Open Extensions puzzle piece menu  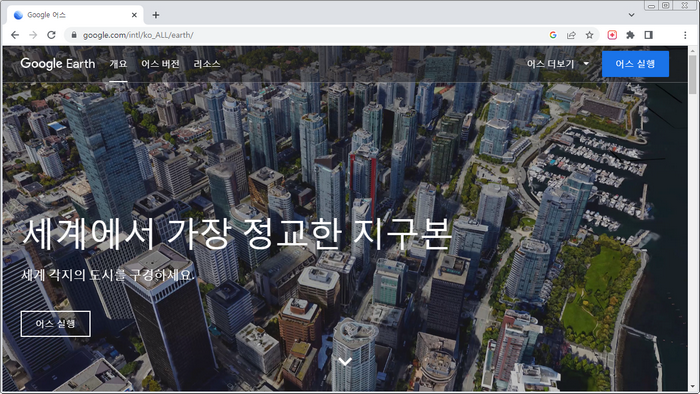click(630, 35)
